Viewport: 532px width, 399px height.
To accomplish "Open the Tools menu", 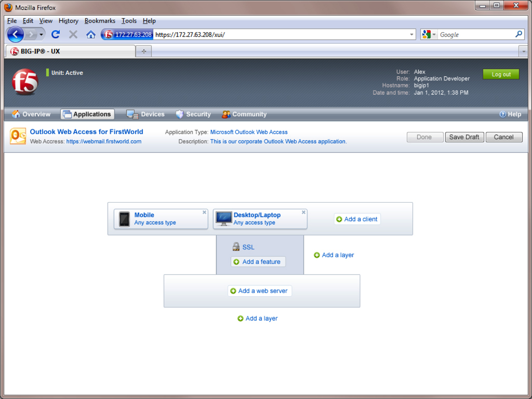I will click(x=129, y=21).
